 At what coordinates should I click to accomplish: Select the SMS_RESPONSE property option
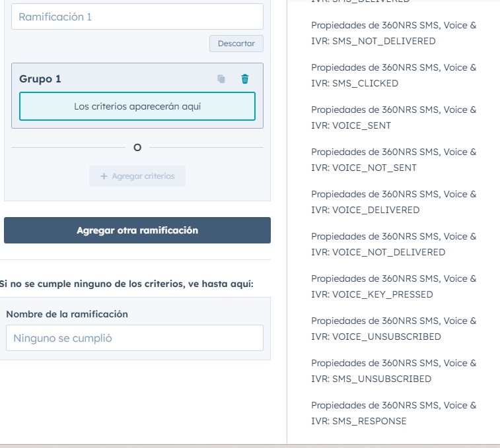394,414
